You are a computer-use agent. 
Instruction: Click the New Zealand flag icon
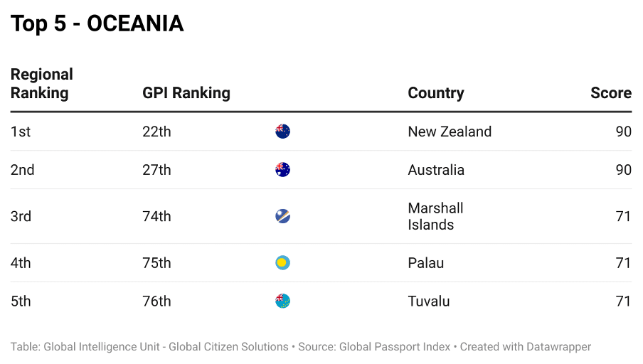pyautogui.click(x=282, y=132)
